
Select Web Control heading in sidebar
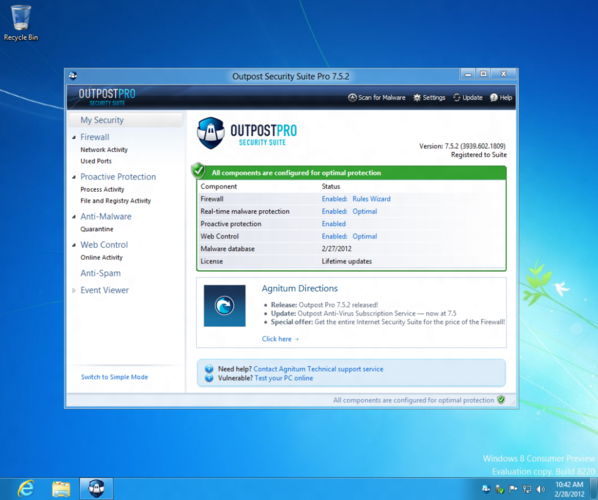click(104, 245)
